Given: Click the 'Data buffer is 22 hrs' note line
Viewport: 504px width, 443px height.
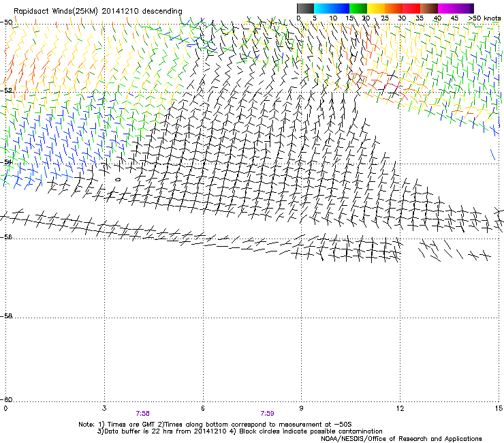Looking at the screenshot, I should click(240, 431).
